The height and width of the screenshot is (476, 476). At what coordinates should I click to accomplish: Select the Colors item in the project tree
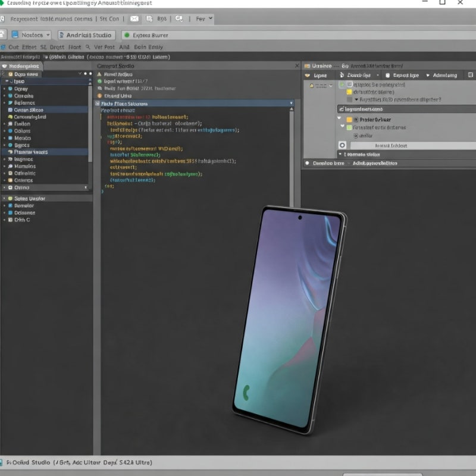click(x=22, y=131)
